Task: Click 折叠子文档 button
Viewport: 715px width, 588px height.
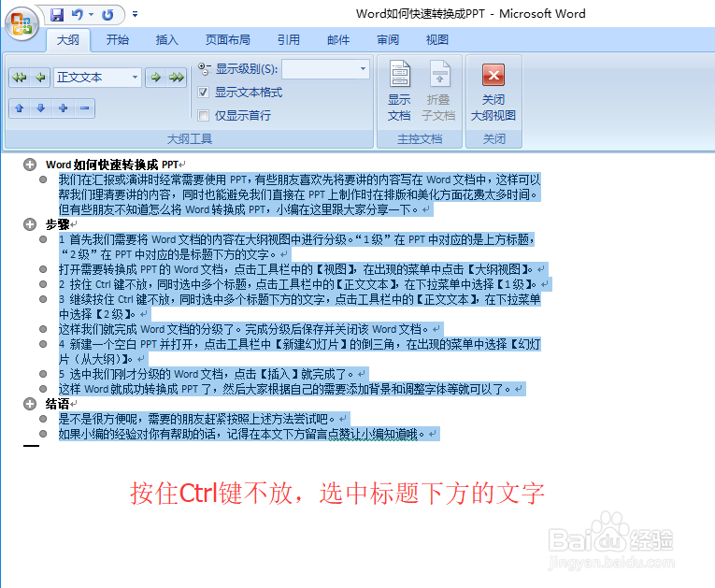Action: [x=438, y=92]
